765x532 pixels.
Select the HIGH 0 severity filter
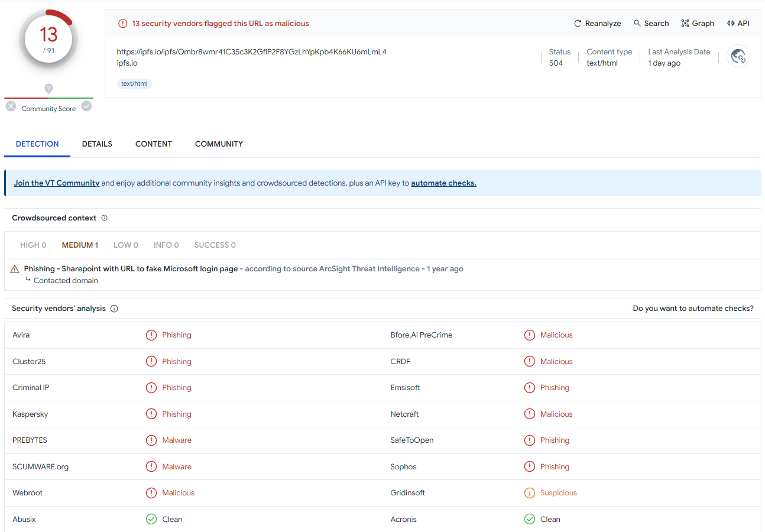33,245
